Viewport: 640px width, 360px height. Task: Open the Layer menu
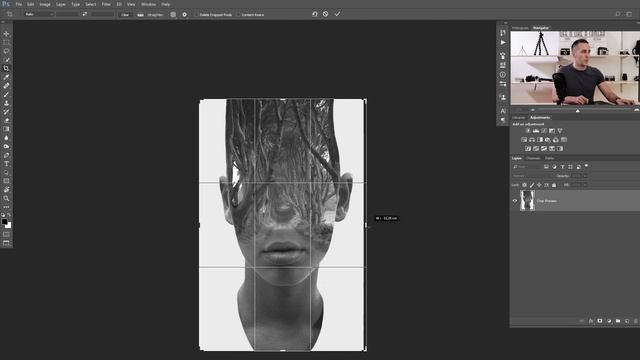click(x=61, y=4)
